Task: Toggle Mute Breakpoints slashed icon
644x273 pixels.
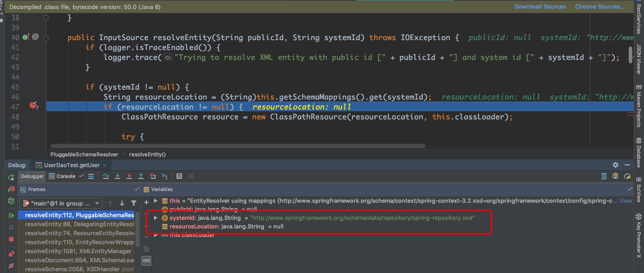Action: click(x=11, y=266)
